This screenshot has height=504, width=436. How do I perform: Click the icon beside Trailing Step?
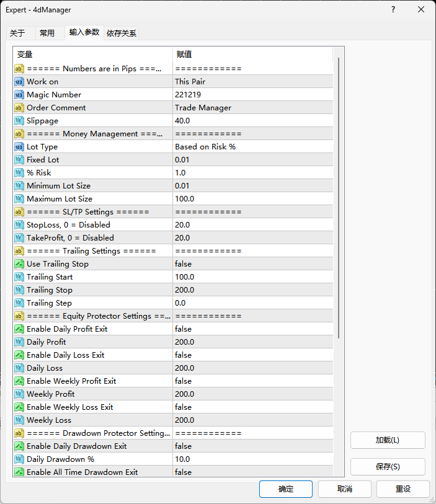click(x=19, y=303)
